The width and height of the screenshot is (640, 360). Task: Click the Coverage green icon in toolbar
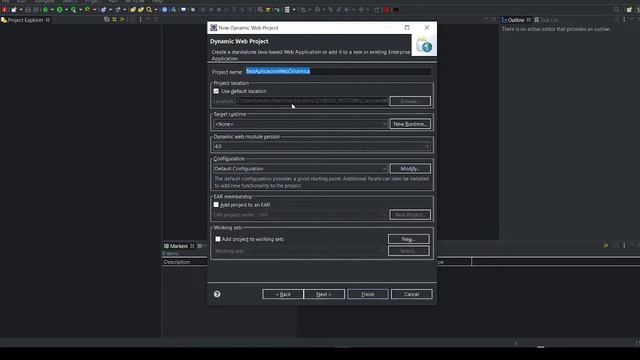tap(73, 10)
